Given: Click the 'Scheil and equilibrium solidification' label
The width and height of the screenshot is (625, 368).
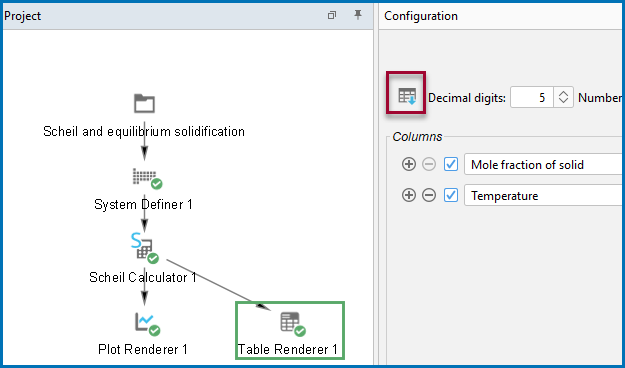Looking at the screenshot, I should tap(144, 131).
